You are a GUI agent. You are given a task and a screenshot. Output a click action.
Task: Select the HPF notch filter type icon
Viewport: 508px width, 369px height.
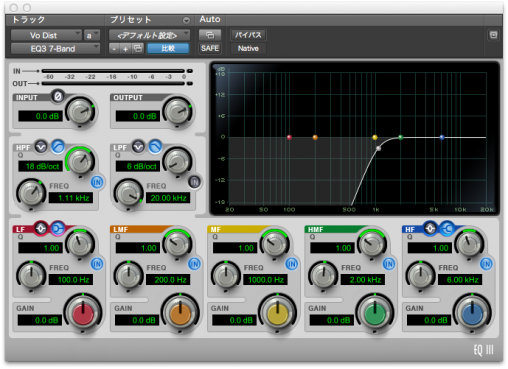[x=41, y=147]
